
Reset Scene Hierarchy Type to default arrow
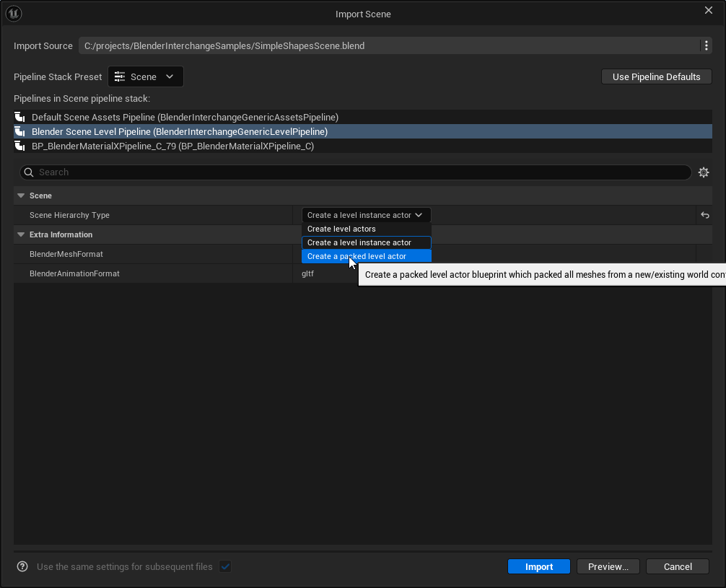(704, 215)
